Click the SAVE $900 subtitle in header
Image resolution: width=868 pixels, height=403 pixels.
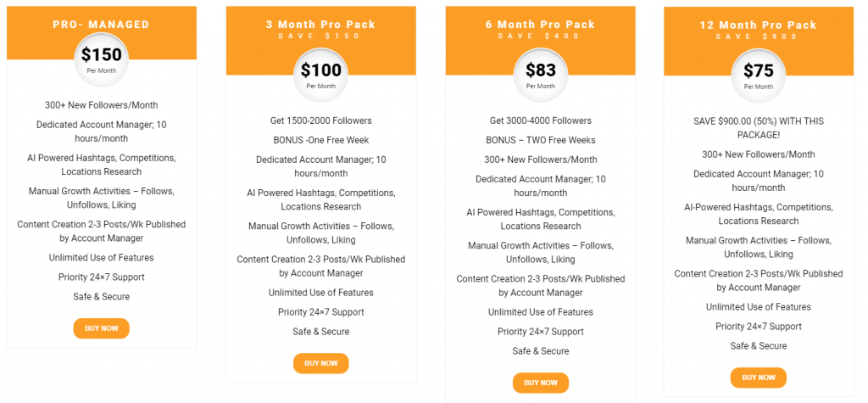coord(758,36)
